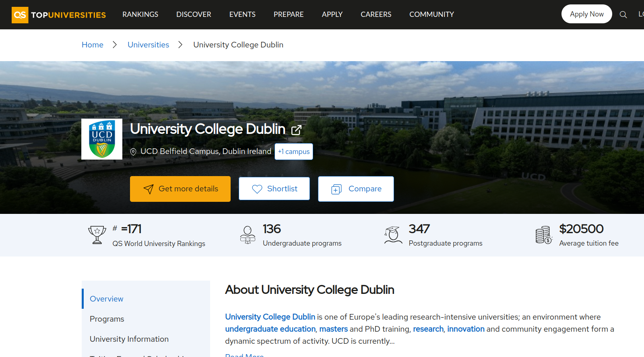
Task: Open the Prepare menu
Action: tap(289, 14)
